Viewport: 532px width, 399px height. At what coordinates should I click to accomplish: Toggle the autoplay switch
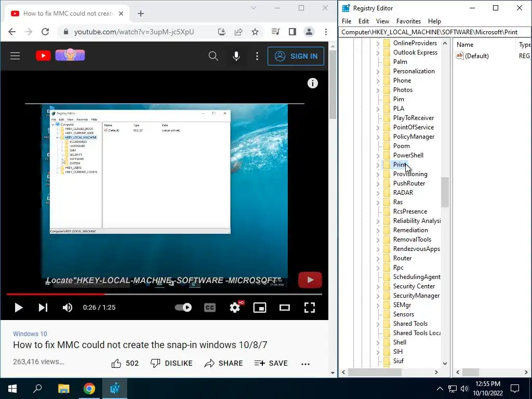(x=183, y=308)
